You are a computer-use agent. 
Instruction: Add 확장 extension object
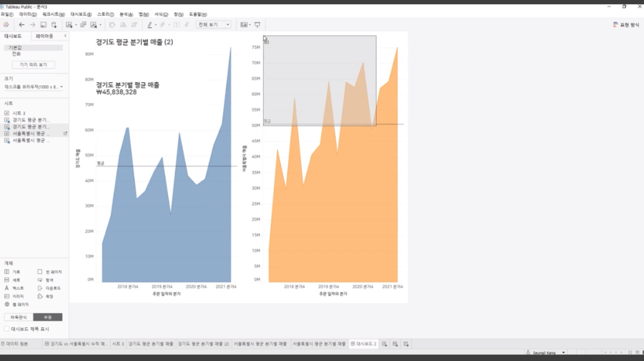46,296
